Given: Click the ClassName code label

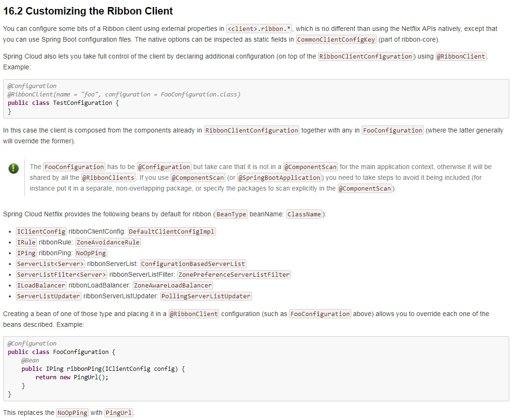Looking at the screenshot, I should 305,214.
